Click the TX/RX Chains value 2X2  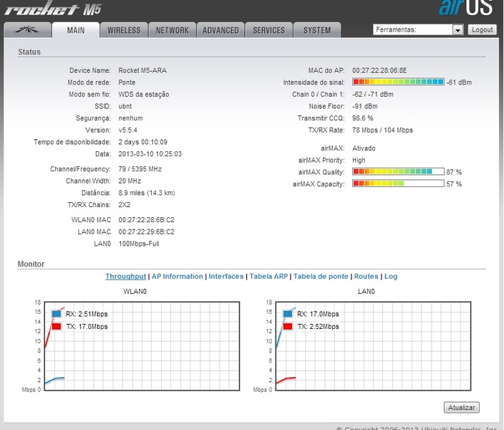pos(125,205)
